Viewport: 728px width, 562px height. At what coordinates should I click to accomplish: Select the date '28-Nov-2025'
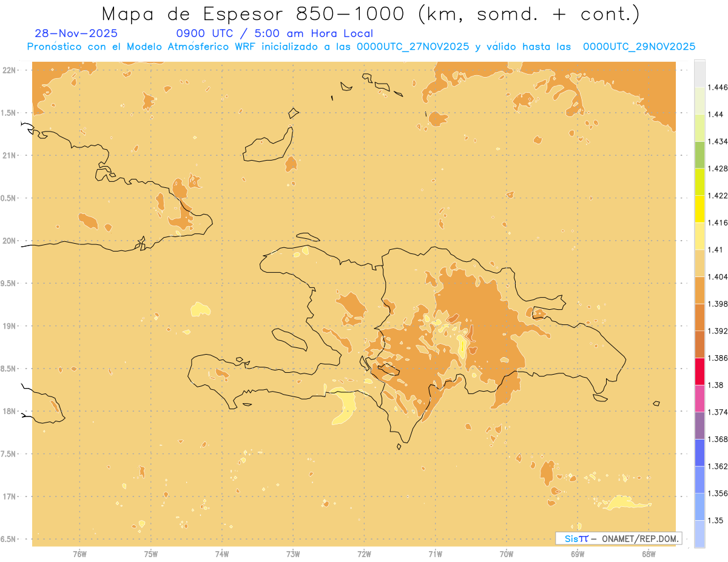(76, 33)
